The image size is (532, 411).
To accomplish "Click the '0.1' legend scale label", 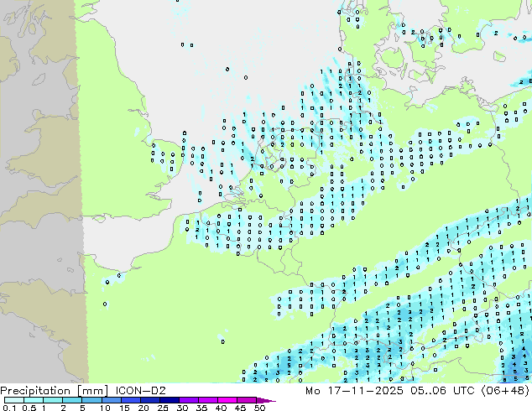I will tap(9, 408).
